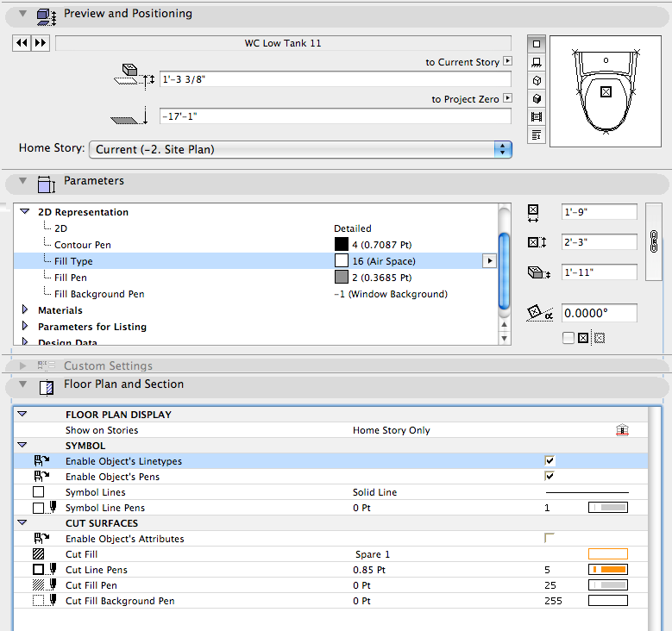Click the mirrored symbol option icon
Image resolution: width=672 pixels, height=631 pixels.
[x=600, y=338]
